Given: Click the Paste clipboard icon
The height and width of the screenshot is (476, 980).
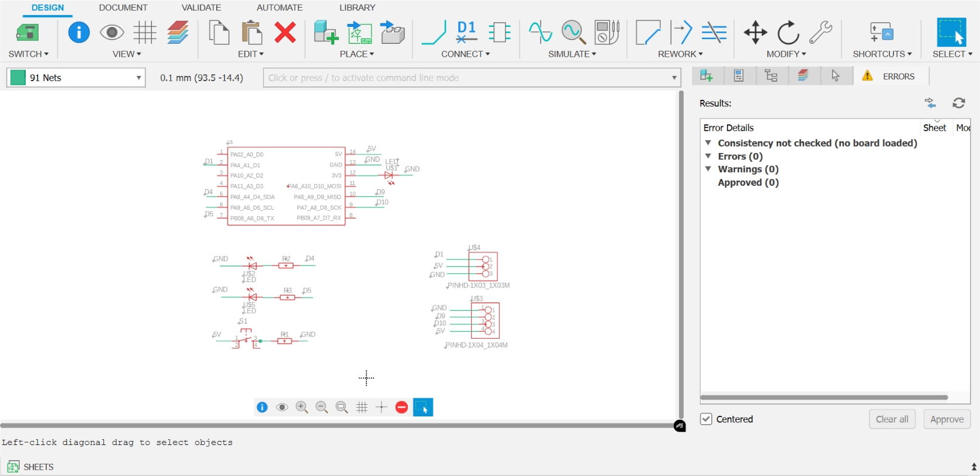Looking at the screenshot, I should 252,33.
